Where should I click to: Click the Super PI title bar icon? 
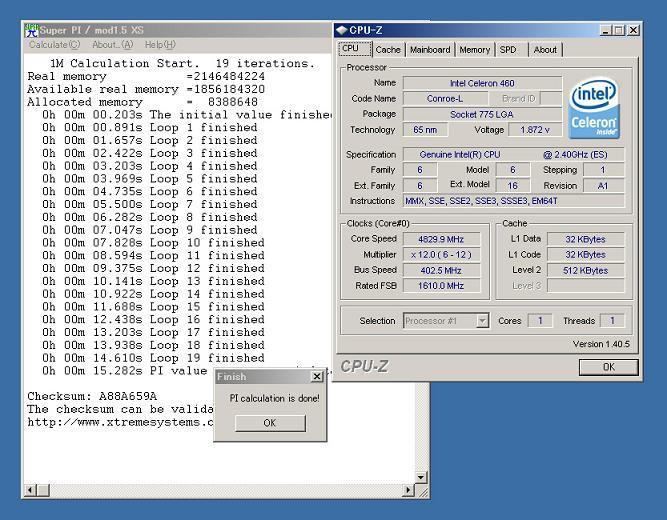click(31, 30)
